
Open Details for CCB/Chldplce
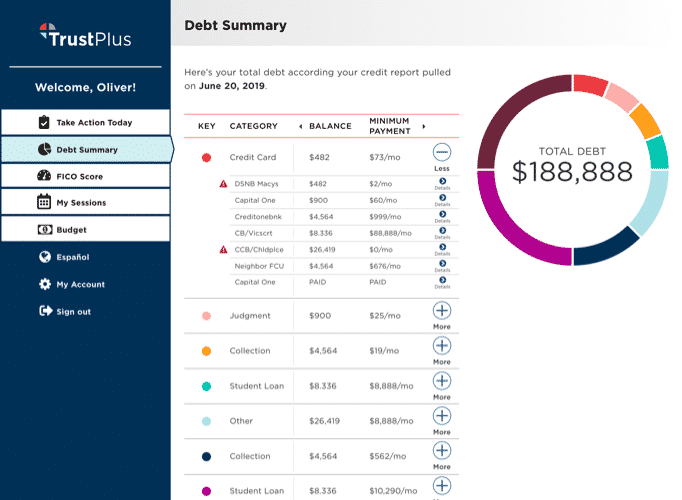[442, 250]
